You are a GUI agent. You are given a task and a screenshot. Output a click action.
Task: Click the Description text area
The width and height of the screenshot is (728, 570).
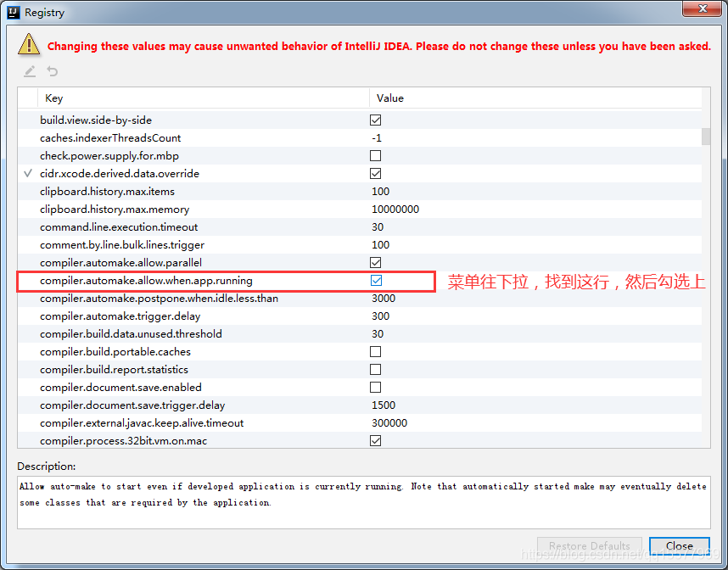363,502
